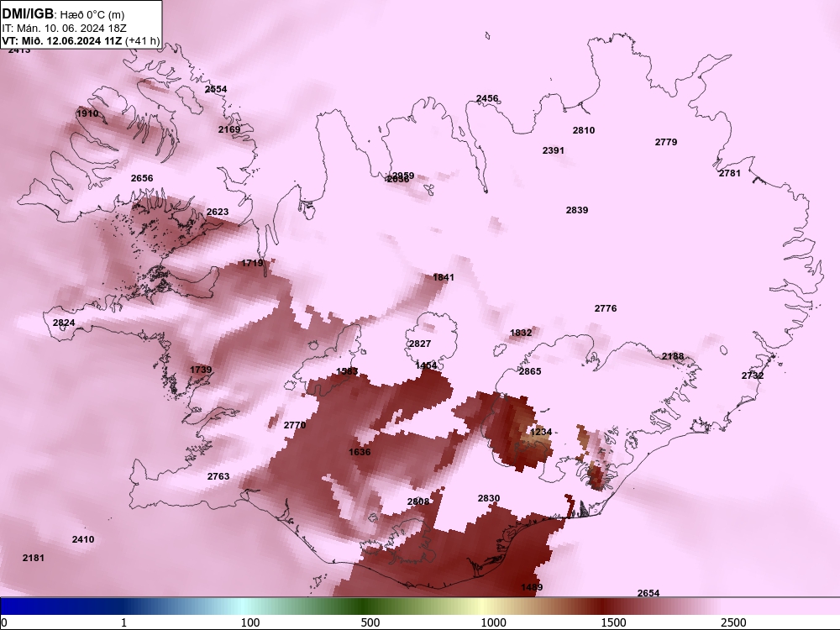840x630 pixels.
Task: Click the 2781 value on the east coast
Action: click(729, 173)
